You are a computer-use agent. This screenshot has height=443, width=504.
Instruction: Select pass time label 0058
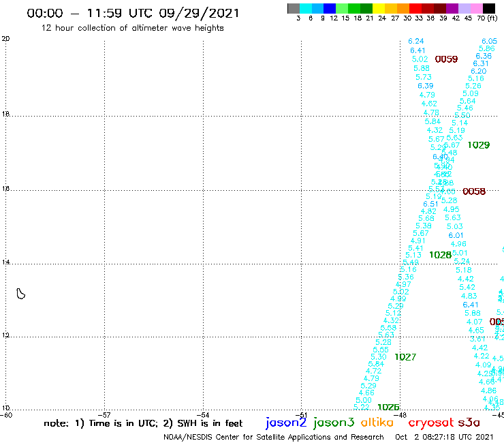[x=474, y=192]
